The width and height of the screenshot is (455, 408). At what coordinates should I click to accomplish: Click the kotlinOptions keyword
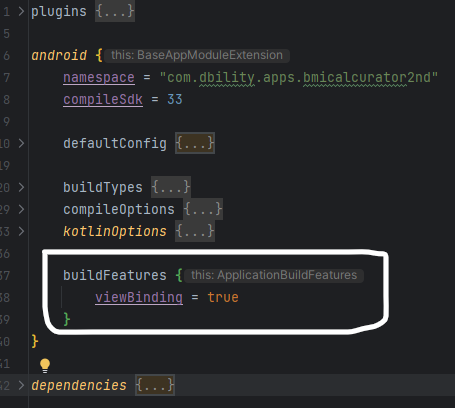(115, 231)
